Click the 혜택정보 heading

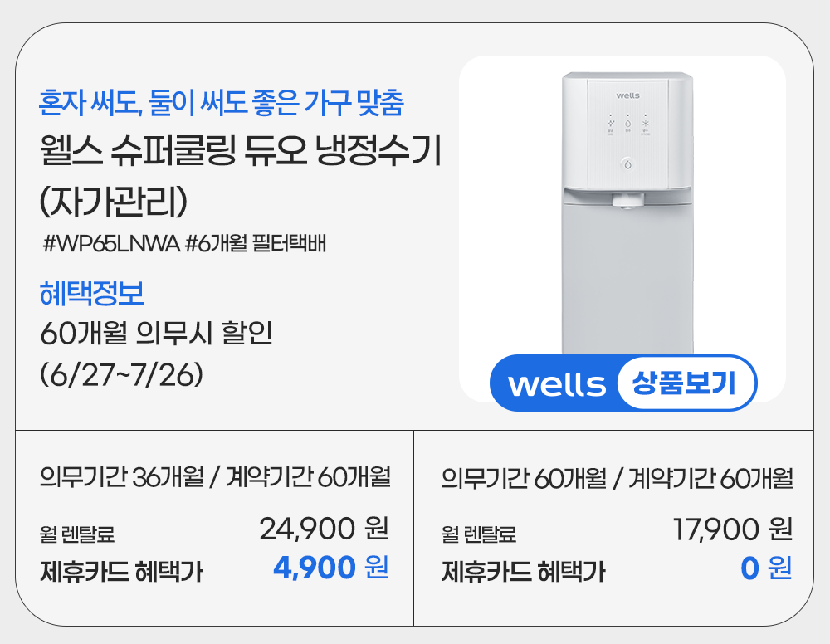point(92,293)
